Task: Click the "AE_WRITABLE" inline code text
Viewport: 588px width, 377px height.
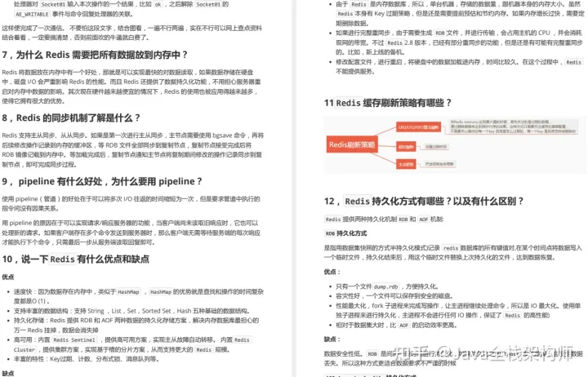Action: click(x=32, y=14)
